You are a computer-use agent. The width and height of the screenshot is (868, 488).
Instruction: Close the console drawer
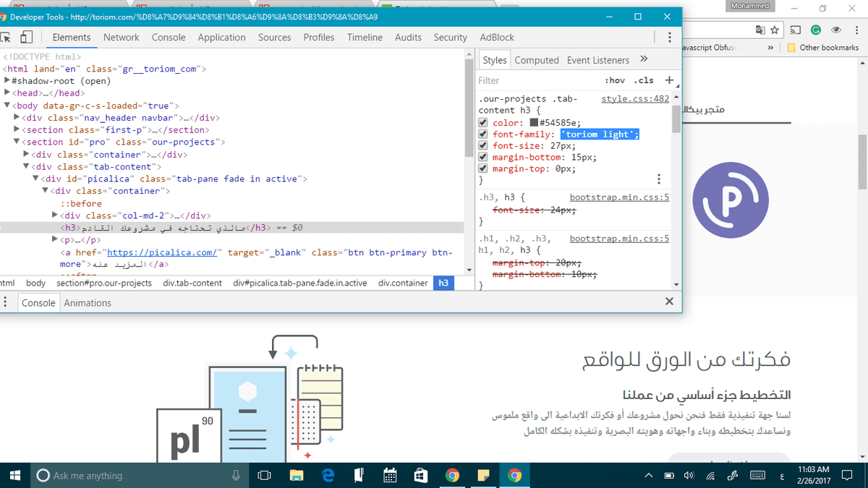(669, 301)
